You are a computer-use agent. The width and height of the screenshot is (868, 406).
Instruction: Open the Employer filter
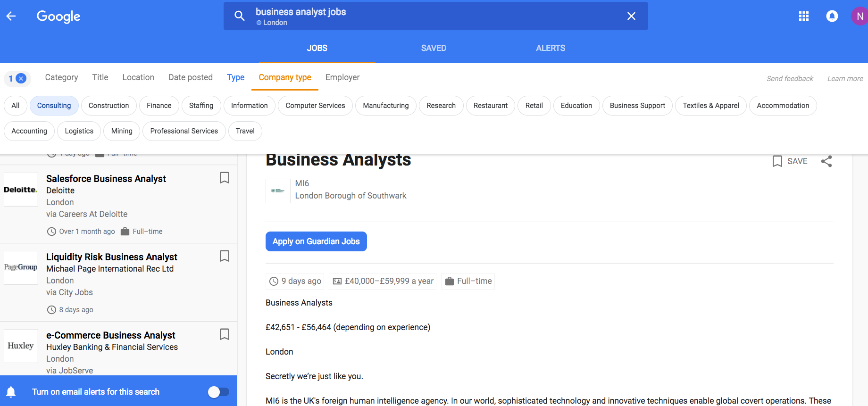pyautogui.click(x=342, y=77)
